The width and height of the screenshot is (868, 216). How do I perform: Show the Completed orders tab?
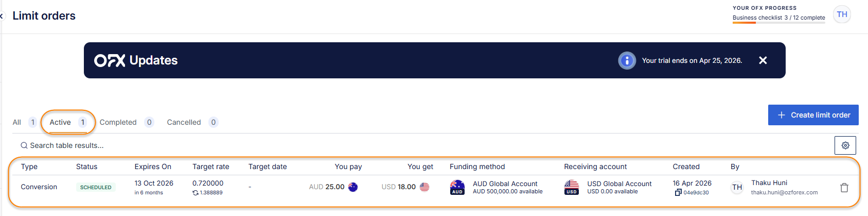coord(118,122)
